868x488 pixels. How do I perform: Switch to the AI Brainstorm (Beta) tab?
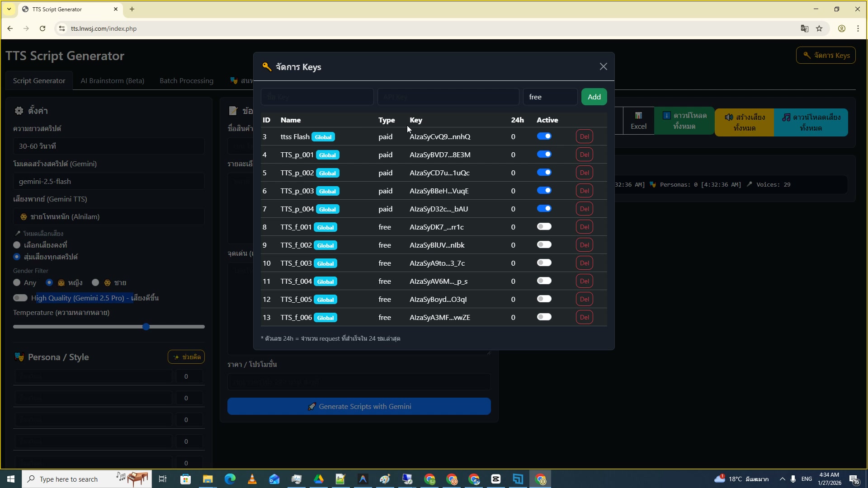pyautogui.click(x=112, y=80)
